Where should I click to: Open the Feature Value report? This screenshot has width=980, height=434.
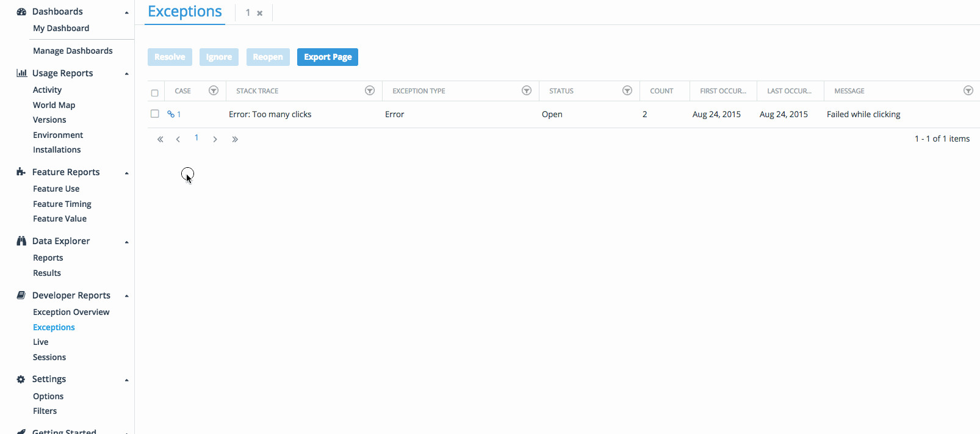point(60,219)
